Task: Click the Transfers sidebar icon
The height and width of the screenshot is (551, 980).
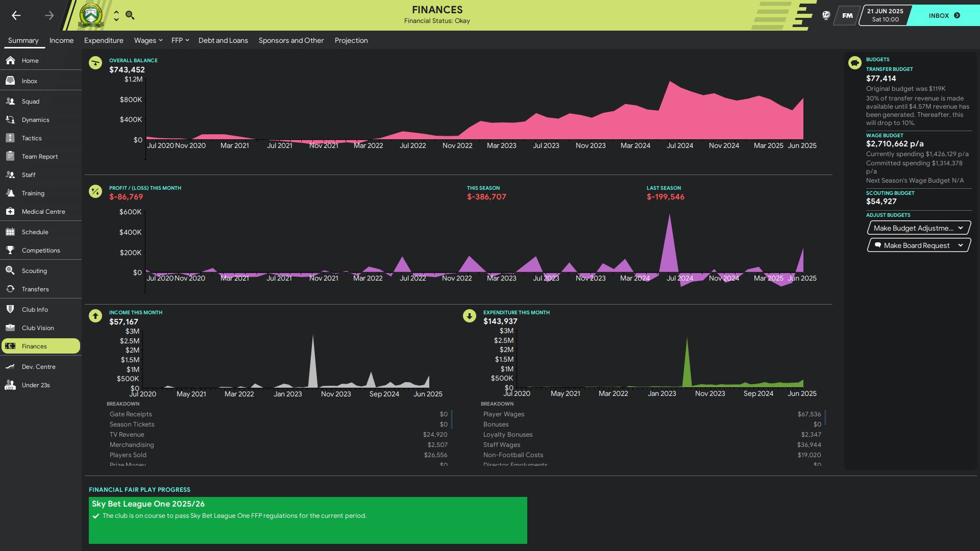Action: tap(10, 289)
